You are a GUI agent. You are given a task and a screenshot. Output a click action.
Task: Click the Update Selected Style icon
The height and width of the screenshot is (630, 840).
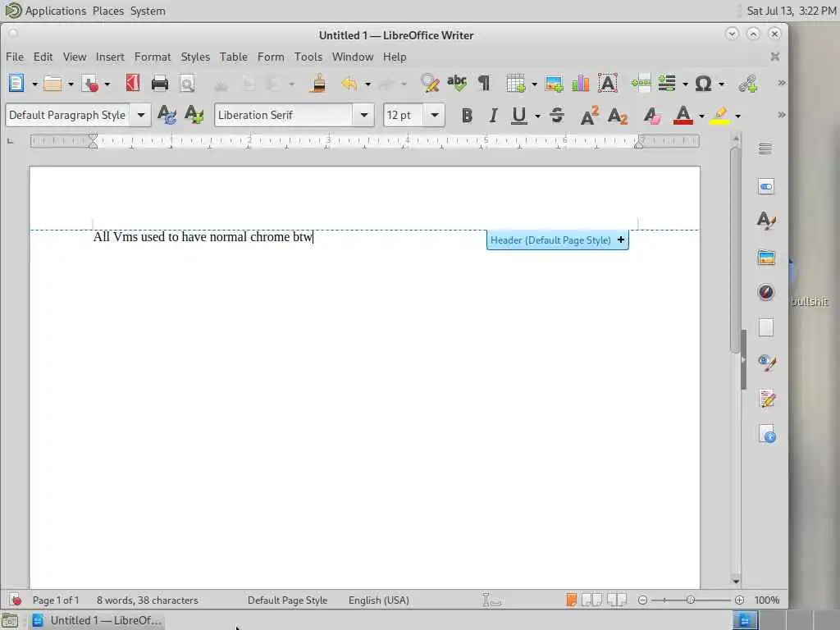[x=167, y=115]
